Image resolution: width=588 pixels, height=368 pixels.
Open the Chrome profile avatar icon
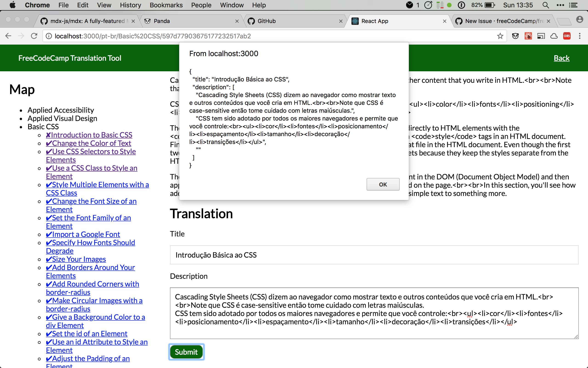[580, 20]
